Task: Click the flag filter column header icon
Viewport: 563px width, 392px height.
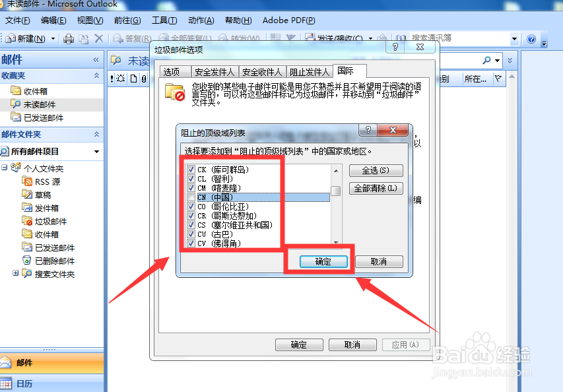Action: [498, 79]
